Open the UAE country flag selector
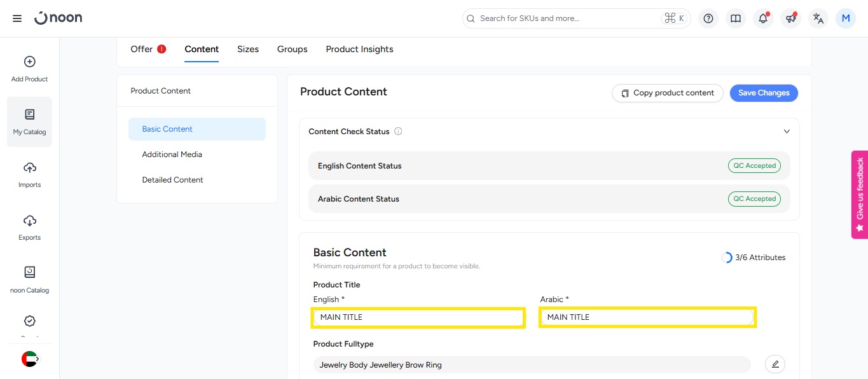This screenshot has width=868, height=379. tap(29, 359)
